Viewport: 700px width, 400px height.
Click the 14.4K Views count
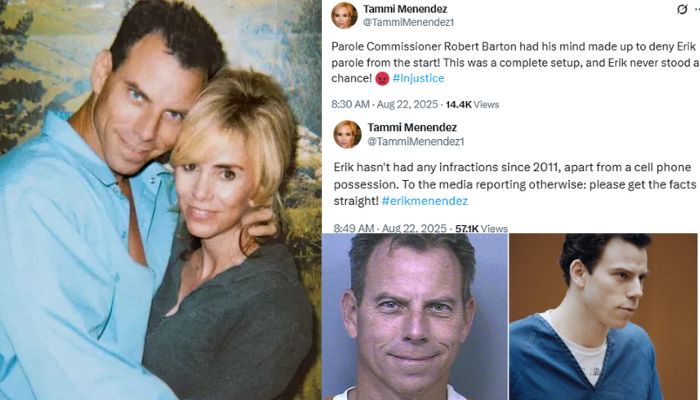[472, 104]
